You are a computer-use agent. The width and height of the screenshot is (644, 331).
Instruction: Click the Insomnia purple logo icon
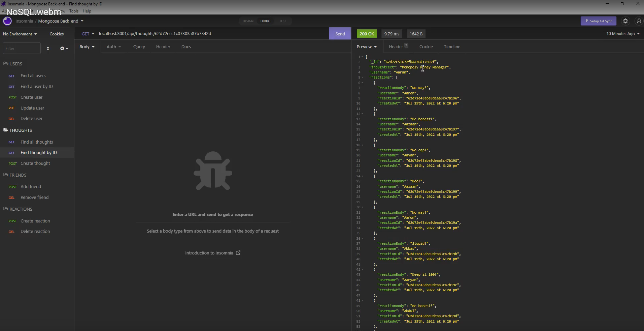pos(7,21)
